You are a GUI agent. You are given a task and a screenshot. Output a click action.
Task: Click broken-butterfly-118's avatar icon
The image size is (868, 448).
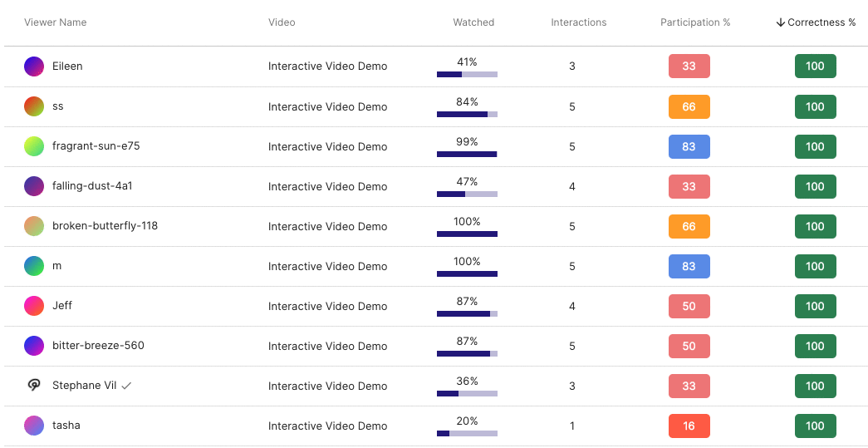click(34, 226)
